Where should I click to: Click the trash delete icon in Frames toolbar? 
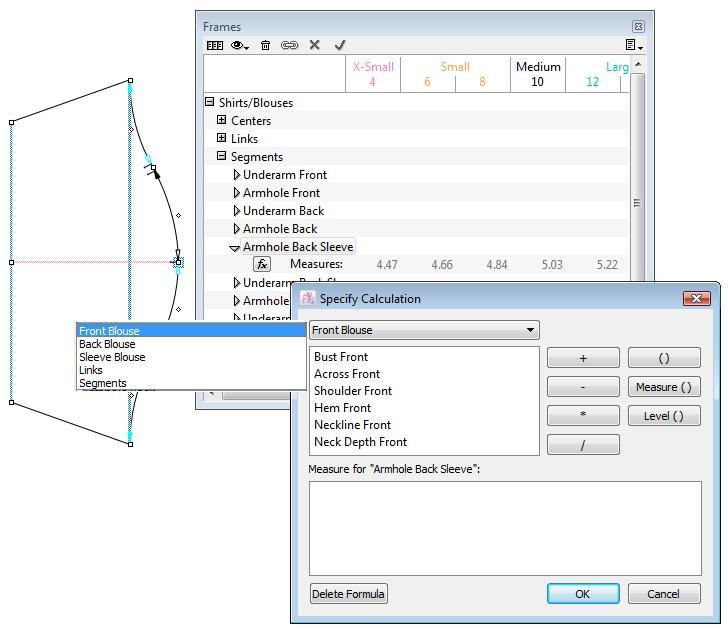(x=265, y=45)
